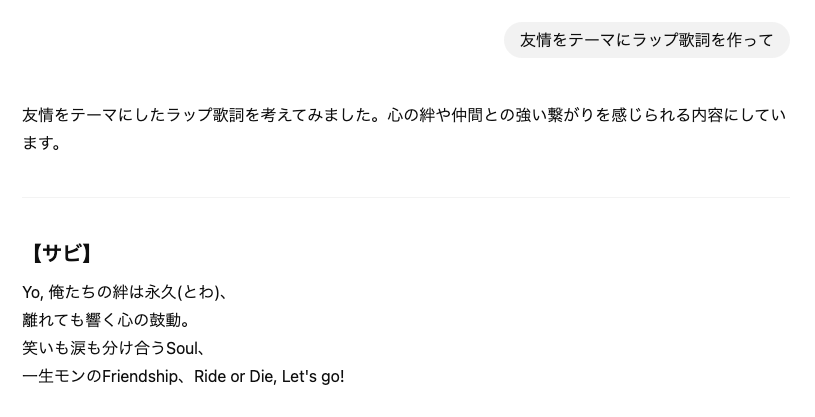This screenshot has width=815, height=417.
Task: Click the user message bubble about 友情 rap
Action: coord(647,40)
